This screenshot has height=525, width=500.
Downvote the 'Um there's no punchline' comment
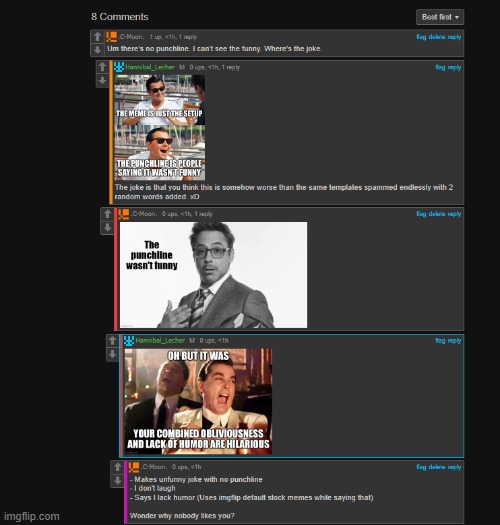pos(97,50)
